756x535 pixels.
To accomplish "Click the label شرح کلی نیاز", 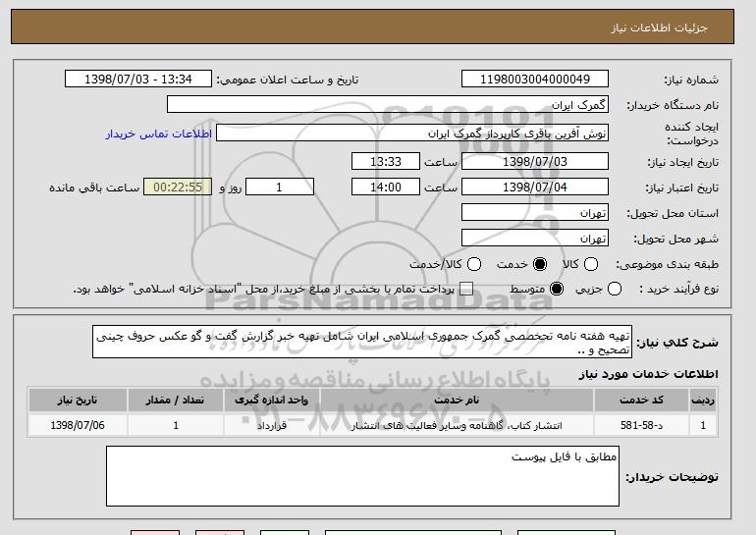I will 677,343.
